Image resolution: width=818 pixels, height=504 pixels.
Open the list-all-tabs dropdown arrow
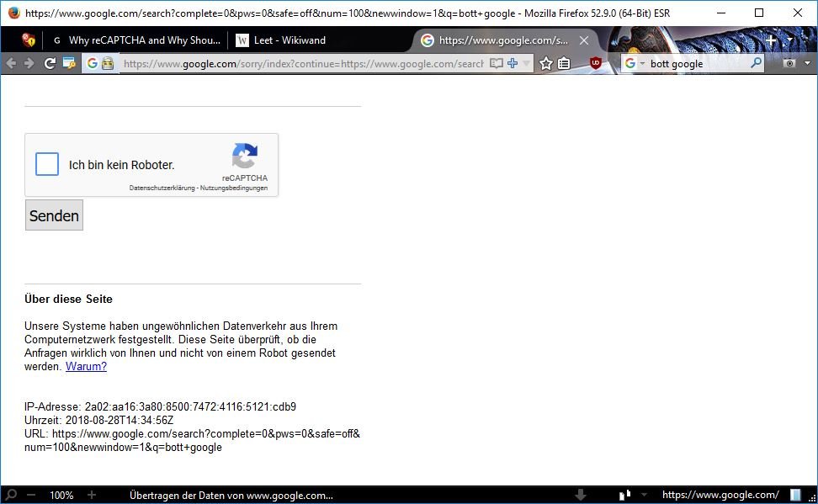click(790, 40)
